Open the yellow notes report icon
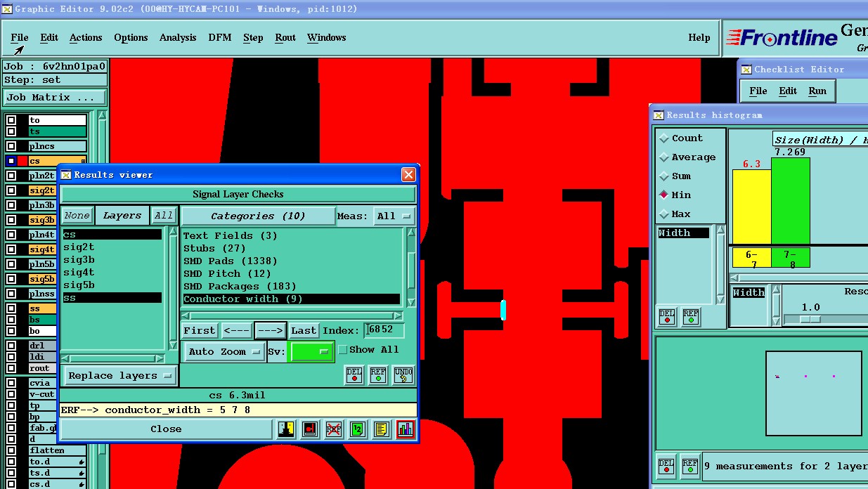868x489 pixels. point(381,429)
